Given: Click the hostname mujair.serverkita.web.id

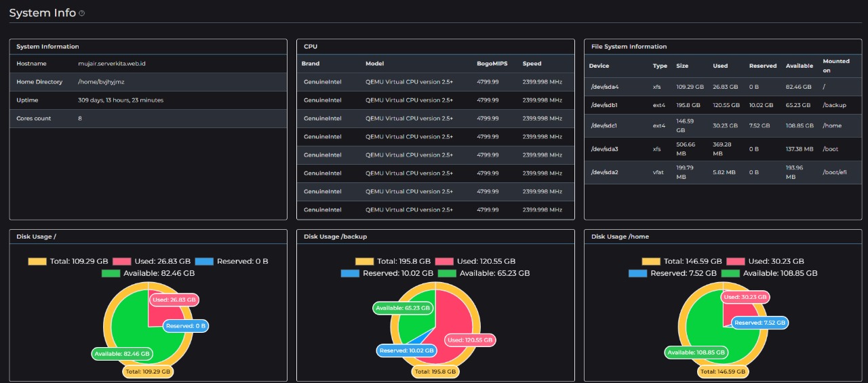Looking at the screenshot, I should coord(112,64).
